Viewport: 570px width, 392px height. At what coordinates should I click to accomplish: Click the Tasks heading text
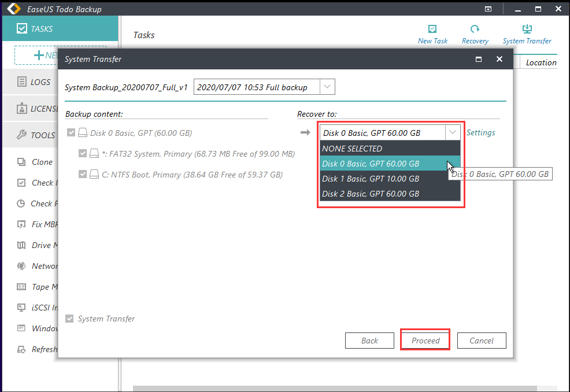[x=144, y=35]
